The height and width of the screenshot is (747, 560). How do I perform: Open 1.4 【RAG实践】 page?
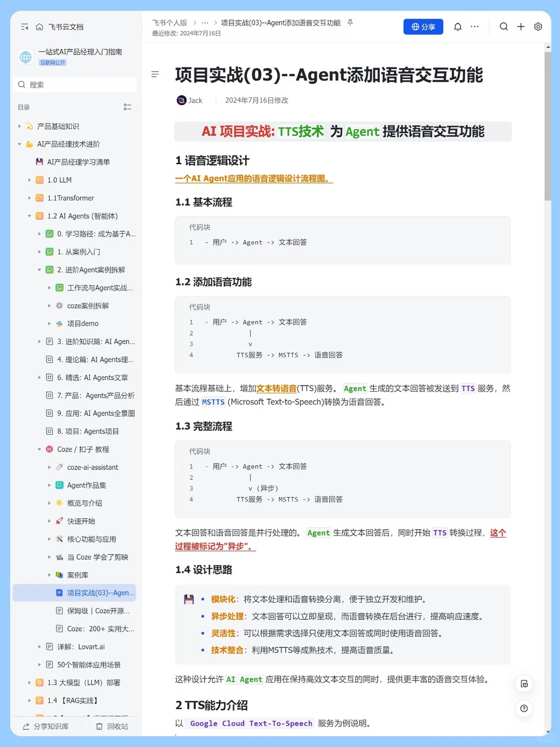pos(73,700)
